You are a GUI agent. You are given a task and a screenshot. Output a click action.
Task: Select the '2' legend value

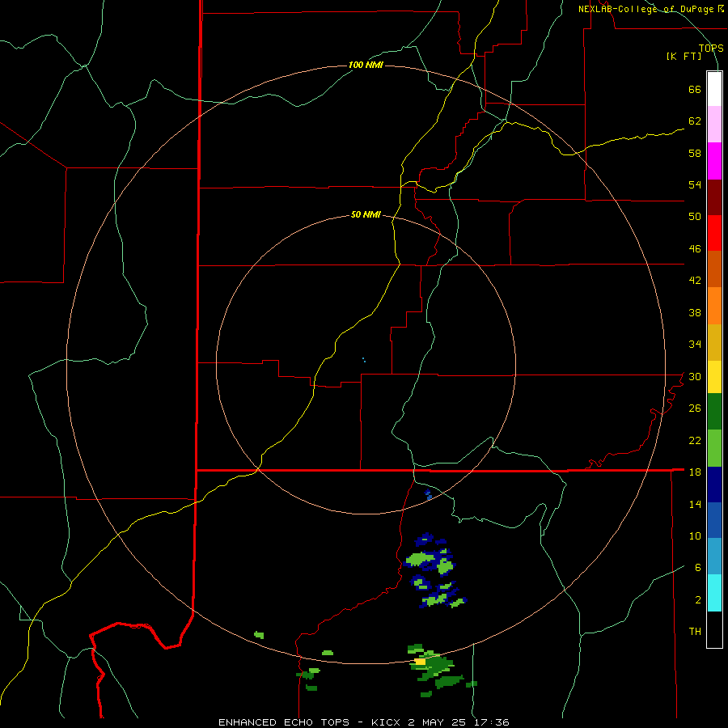[698, 599]
